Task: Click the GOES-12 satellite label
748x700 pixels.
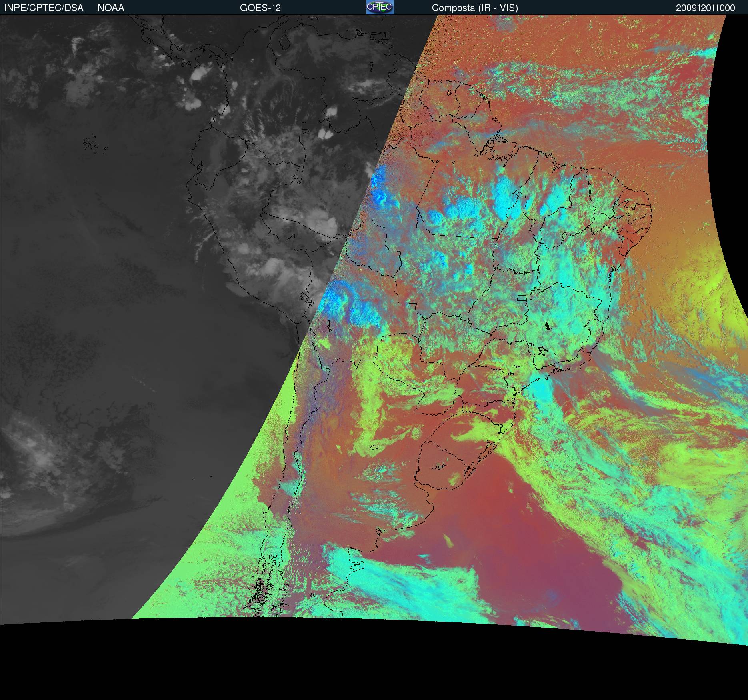Action: point(260,8)
